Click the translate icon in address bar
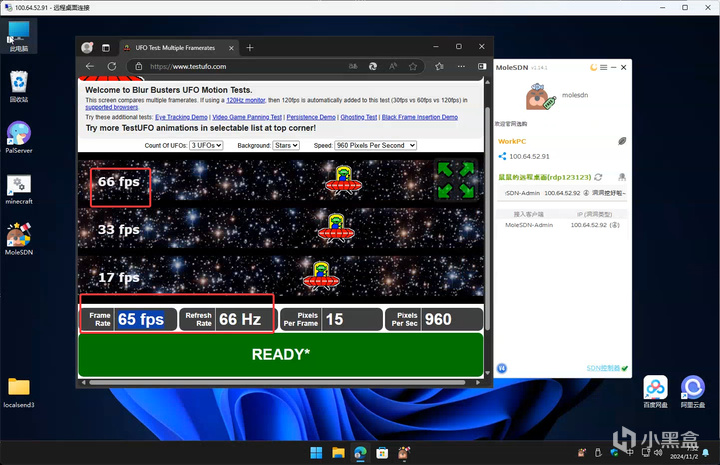Screen dimensions: 720x465 click(353, 67)
